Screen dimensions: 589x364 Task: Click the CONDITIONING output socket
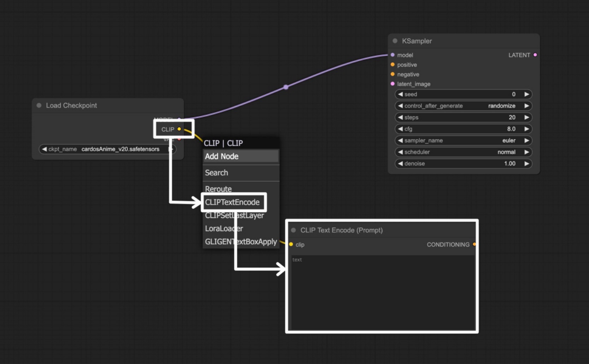click(475, 244)
